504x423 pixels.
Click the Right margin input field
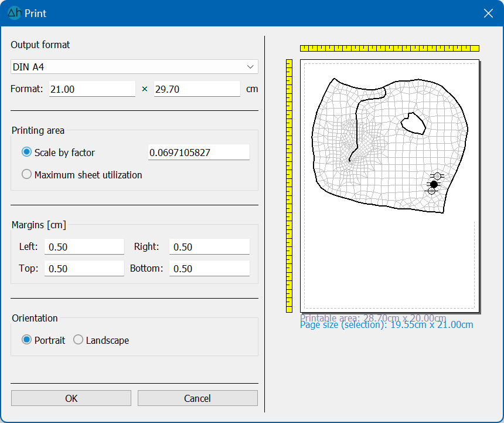coord(209,247)
